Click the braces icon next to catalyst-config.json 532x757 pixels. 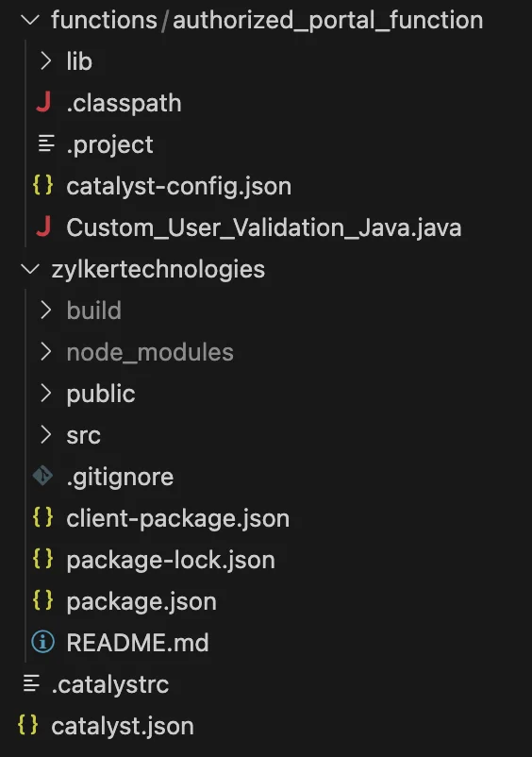tap(43, 185)
